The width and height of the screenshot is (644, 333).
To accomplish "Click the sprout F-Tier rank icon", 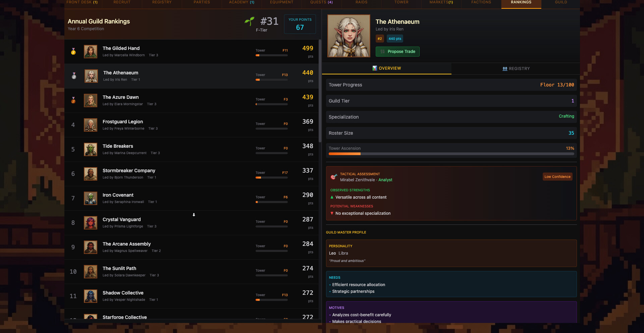I will coord(249,21).
